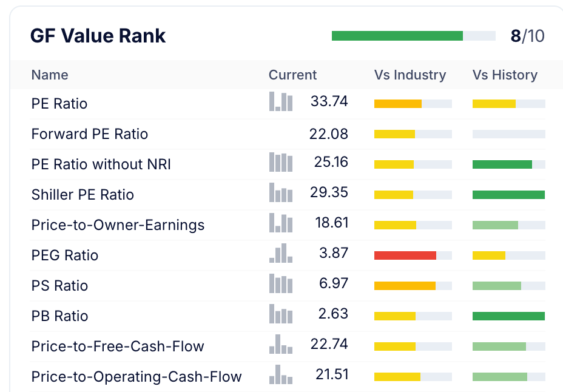Open the PB Ratio chart icon
563x392 pixels.
[281, 314]
